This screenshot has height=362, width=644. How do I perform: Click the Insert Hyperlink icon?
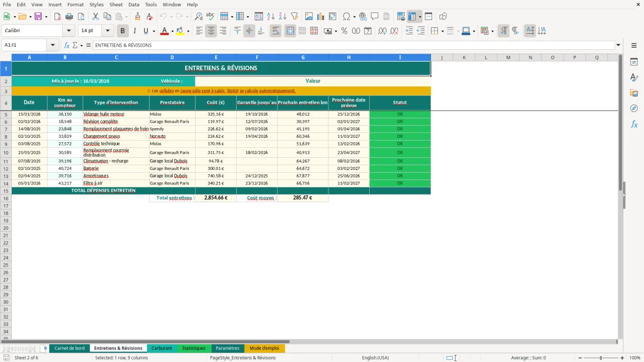(x=363, y=17)
